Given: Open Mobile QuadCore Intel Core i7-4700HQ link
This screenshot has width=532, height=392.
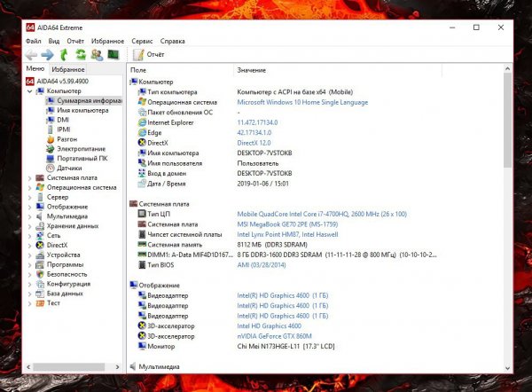Looking at the screenshot, I should coord(322,214).
